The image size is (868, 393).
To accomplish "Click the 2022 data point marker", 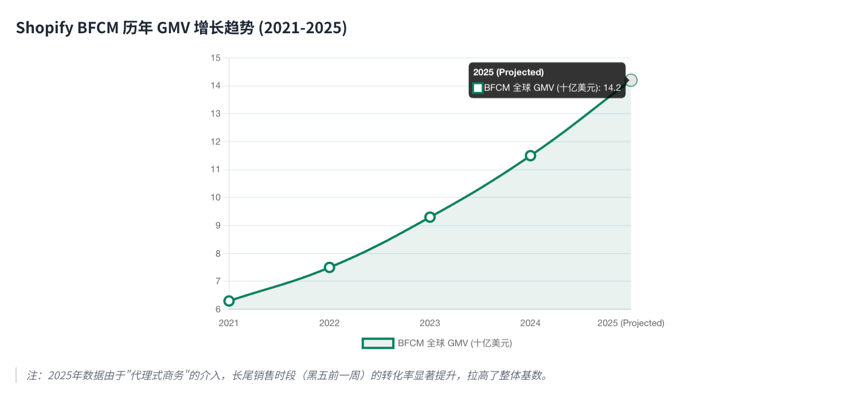I will point(329,268).
